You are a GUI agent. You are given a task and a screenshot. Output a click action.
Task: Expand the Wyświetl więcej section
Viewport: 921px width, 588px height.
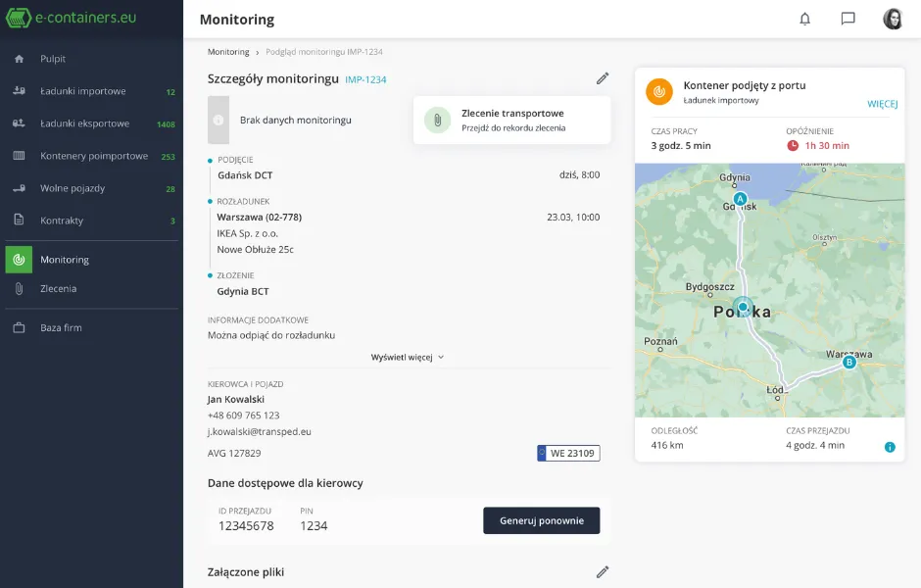[x=406, y=357]
